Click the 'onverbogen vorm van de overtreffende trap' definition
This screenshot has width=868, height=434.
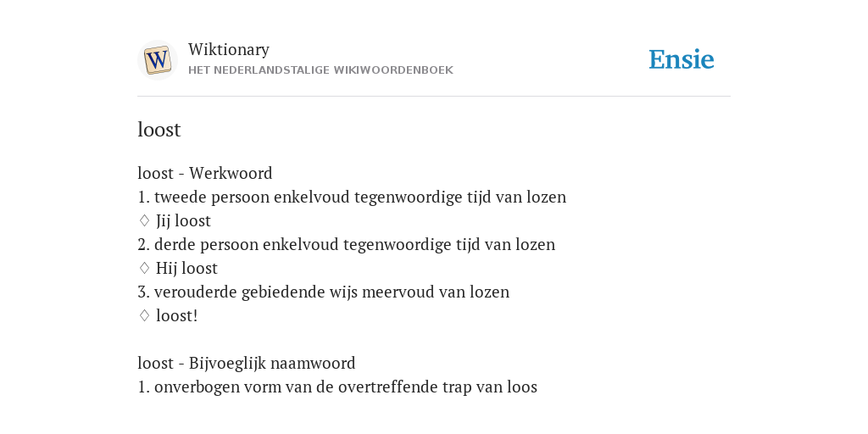337,387
